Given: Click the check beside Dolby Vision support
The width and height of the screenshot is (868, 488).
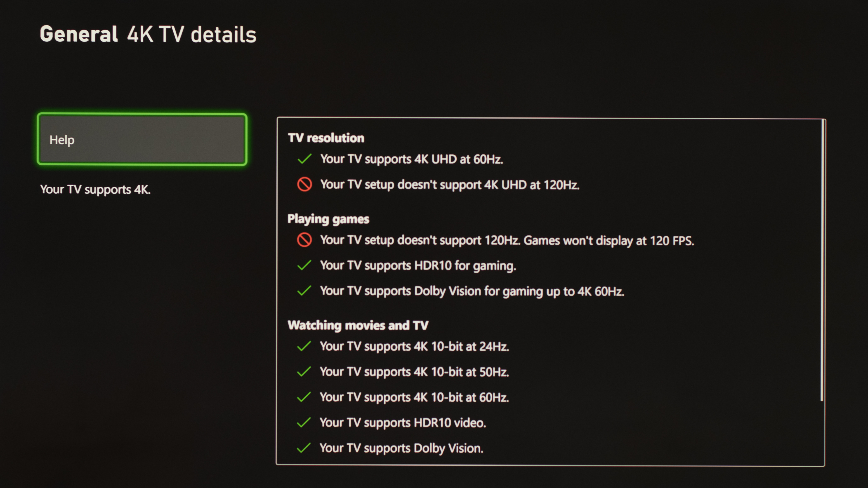Looking at the screenshot, I should click(x=304, y=448).
